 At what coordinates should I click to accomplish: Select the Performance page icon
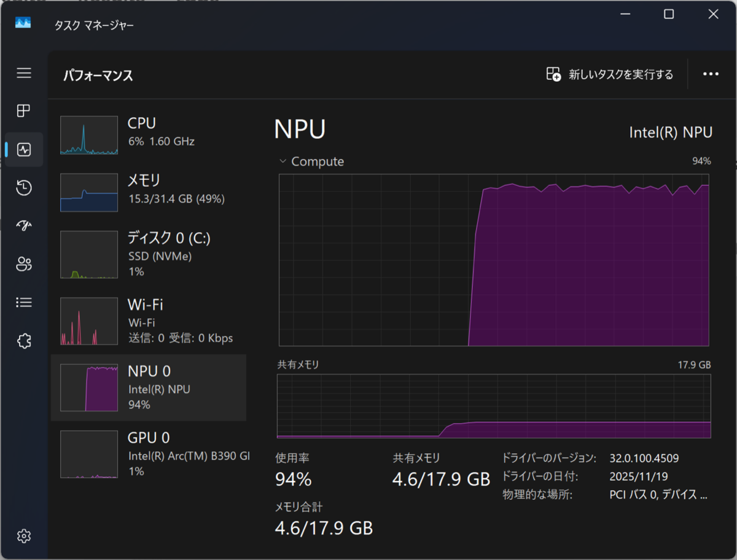point(24,149)
